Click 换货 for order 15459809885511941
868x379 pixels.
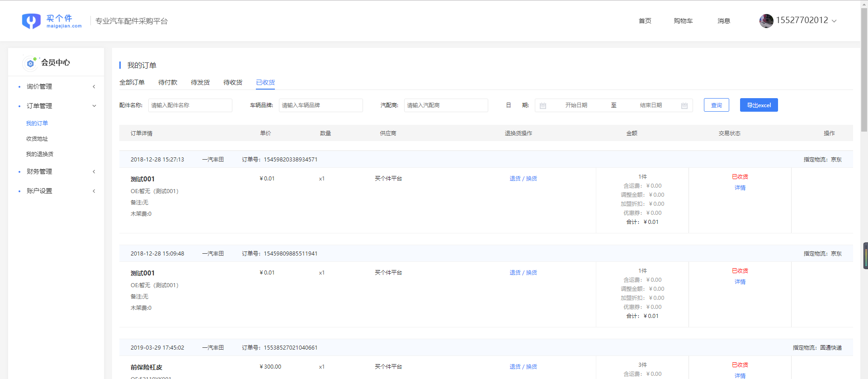pyautogui.click(x=532, y=273)
